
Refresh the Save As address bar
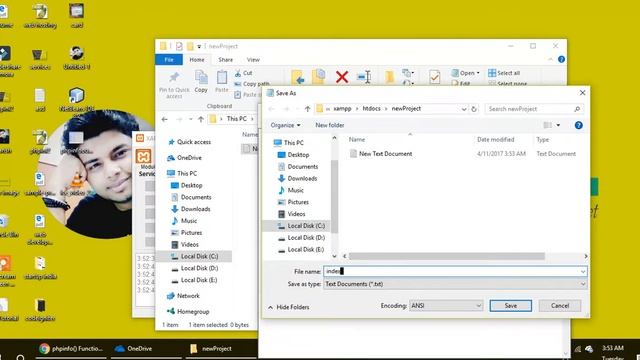473,109
